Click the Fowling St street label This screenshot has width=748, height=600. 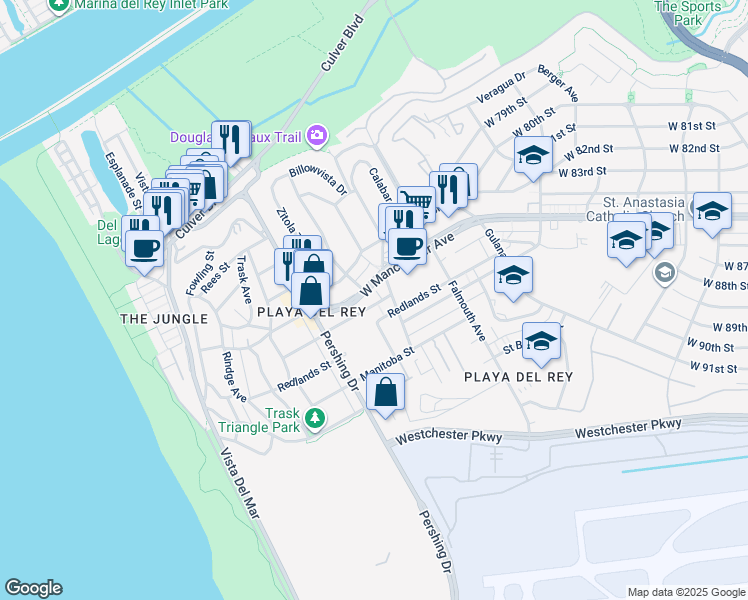(200, 273)
